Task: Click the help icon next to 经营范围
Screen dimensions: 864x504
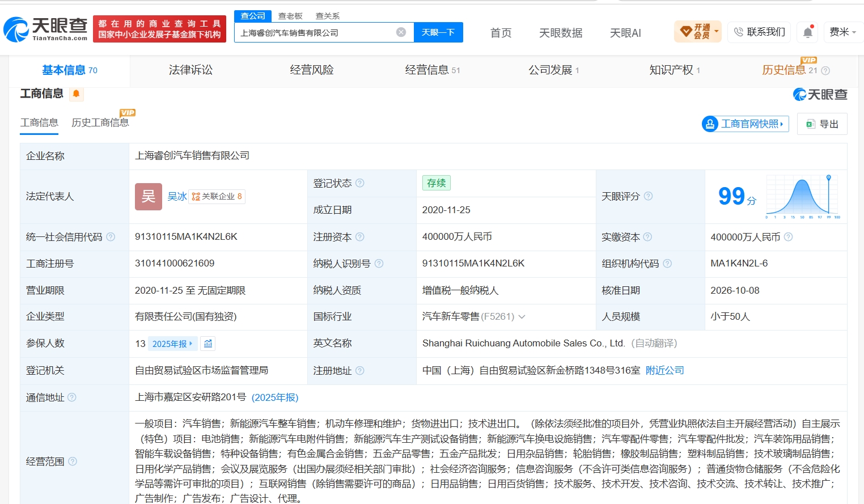Action: [73, 461]
